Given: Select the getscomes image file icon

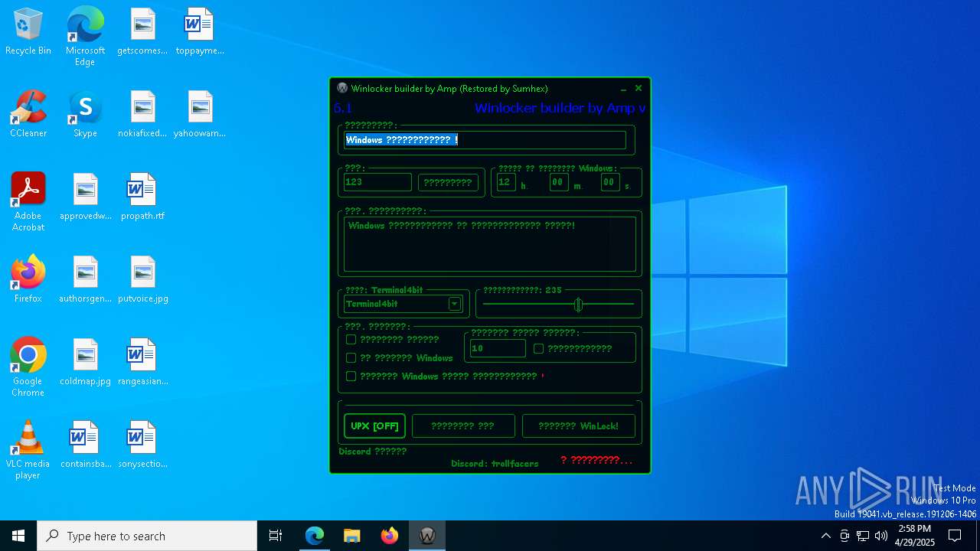Looking at the screenshot, I should click(x=142, y=32).
